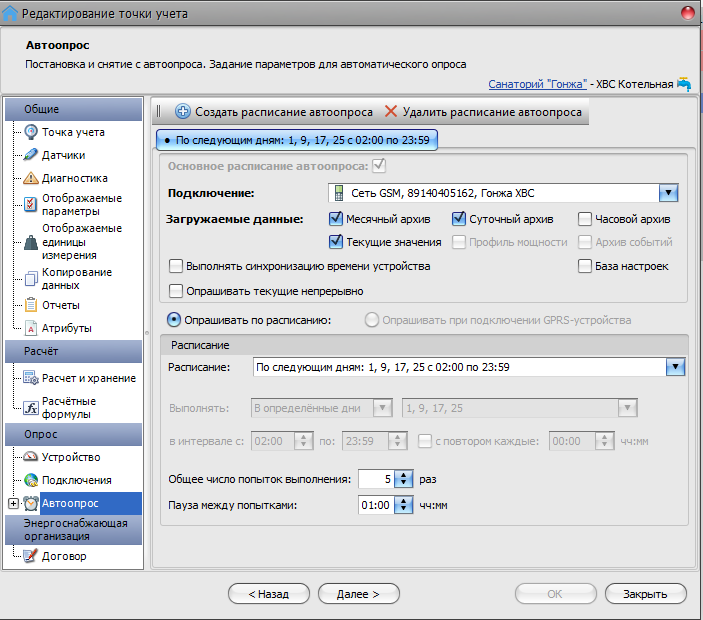Click the Отображаемые единицы измерения weight icon

click(30, 242)
